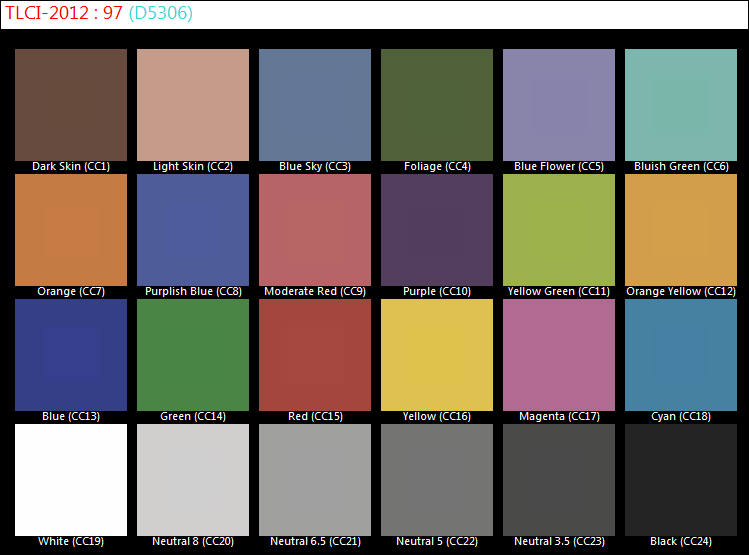Select the Orange Yellow (CC12) patch
This screenshot has width=749, height=555.
[681, 229]
